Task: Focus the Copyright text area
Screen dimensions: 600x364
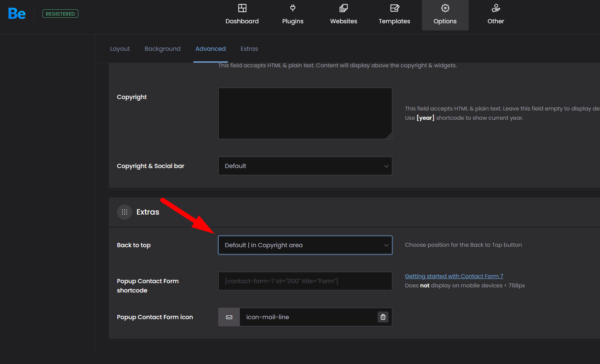Action: (305, 113)
